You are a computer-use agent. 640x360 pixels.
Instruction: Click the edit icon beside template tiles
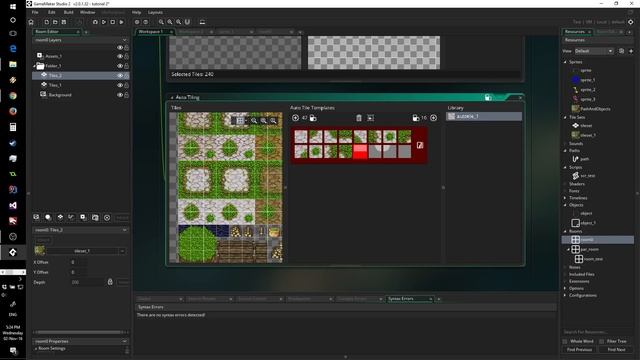click(420, 145)
